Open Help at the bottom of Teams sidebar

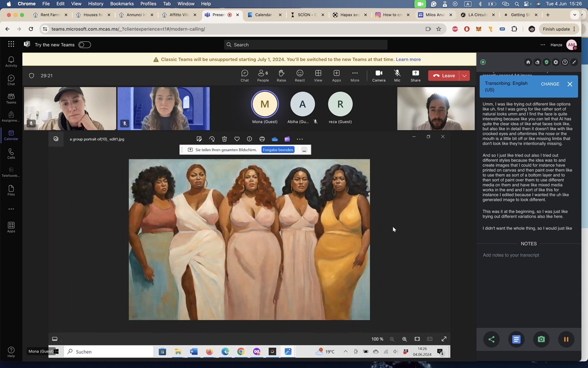pos(11,352)
